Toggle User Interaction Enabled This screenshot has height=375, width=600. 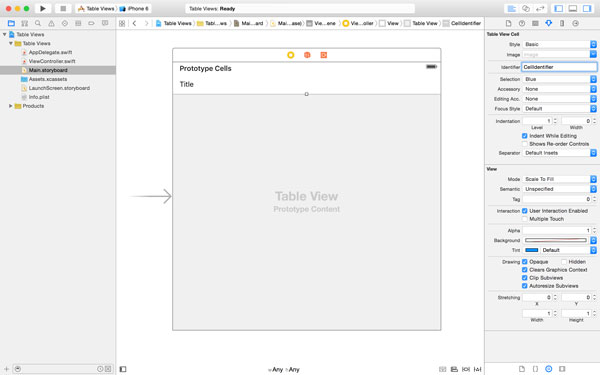525,211
